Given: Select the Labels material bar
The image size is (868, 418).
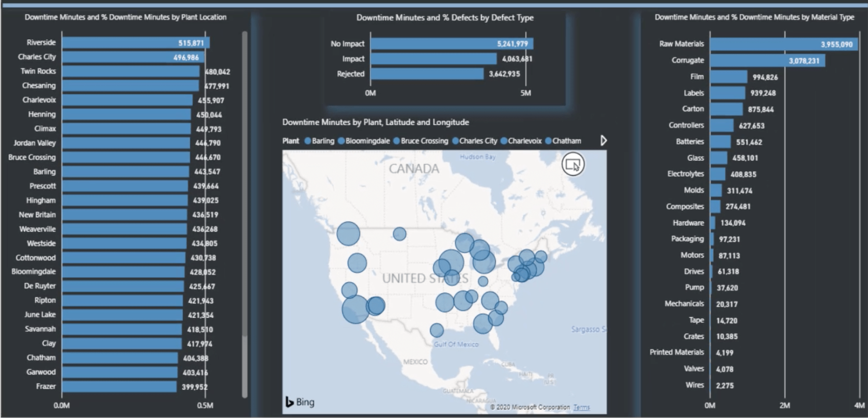Looking at the screenshot, I should pyautogui.click(x=728, y=93).
